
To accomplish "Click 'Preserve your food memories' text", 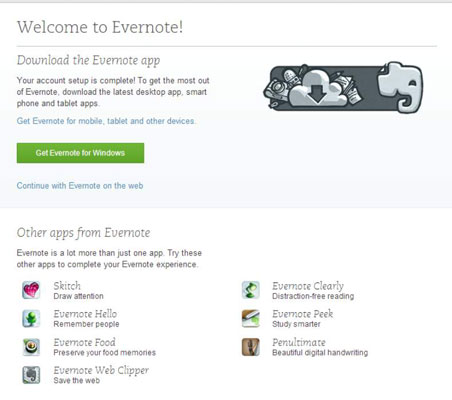I will point(104,352).
